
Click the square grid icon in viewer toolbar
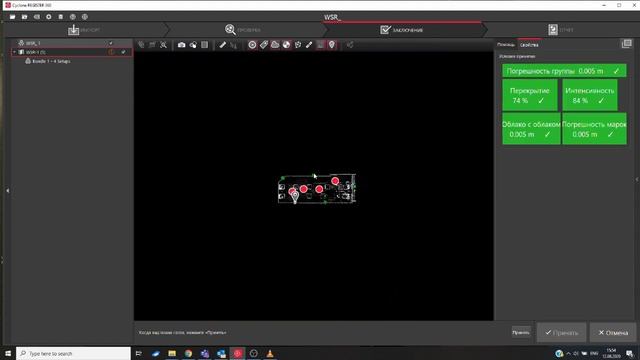[x=204, y=45]
